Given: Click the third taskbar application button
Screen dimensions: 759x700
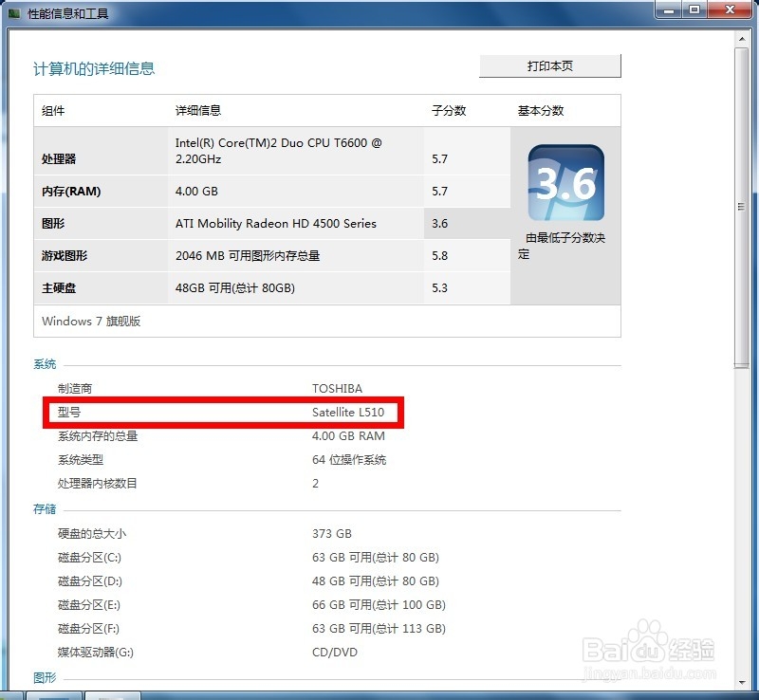Looking at the screenshot, I should tap(114, 693).
